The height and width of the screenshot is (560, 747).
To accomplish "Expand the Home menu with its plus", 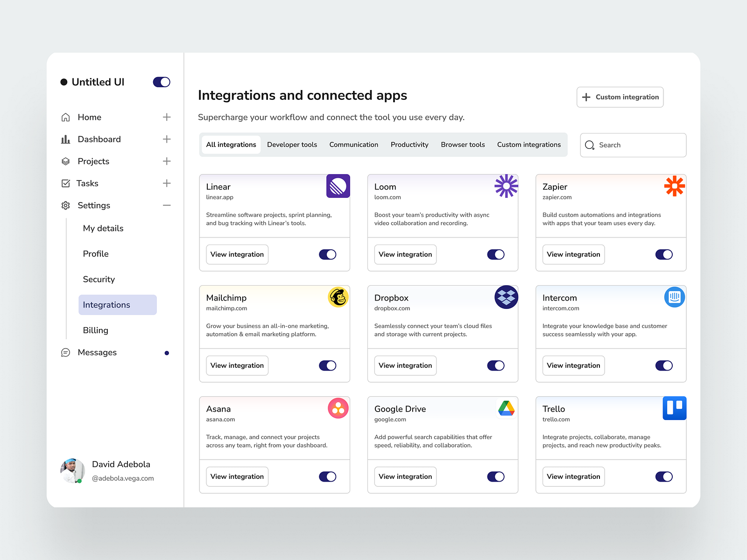I will click(x=167, y=117).
